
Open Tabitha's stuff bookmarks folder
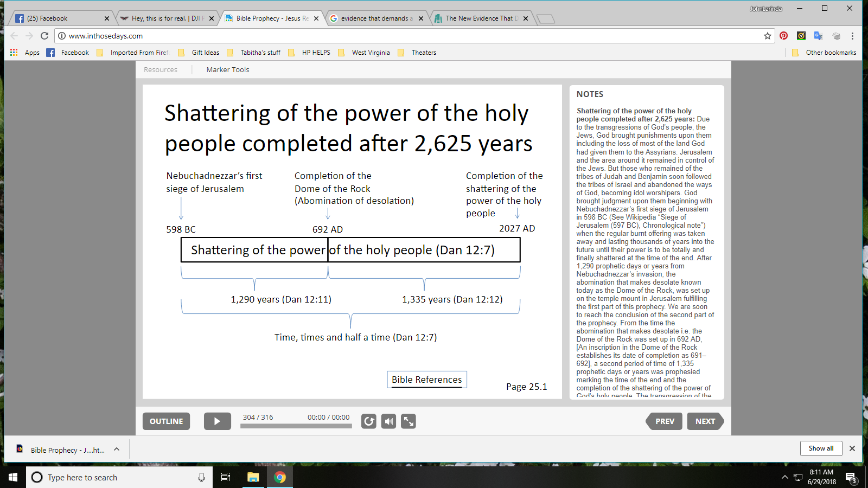pyautogui.click(x=253, y=53)
